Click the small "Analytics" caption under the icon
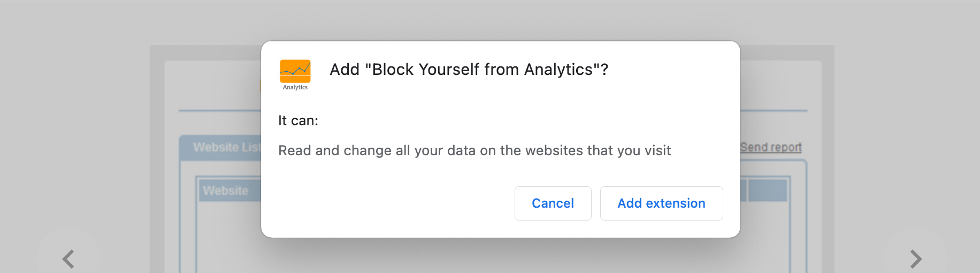This screenshot has width=980, height=273. click(295, 87)
